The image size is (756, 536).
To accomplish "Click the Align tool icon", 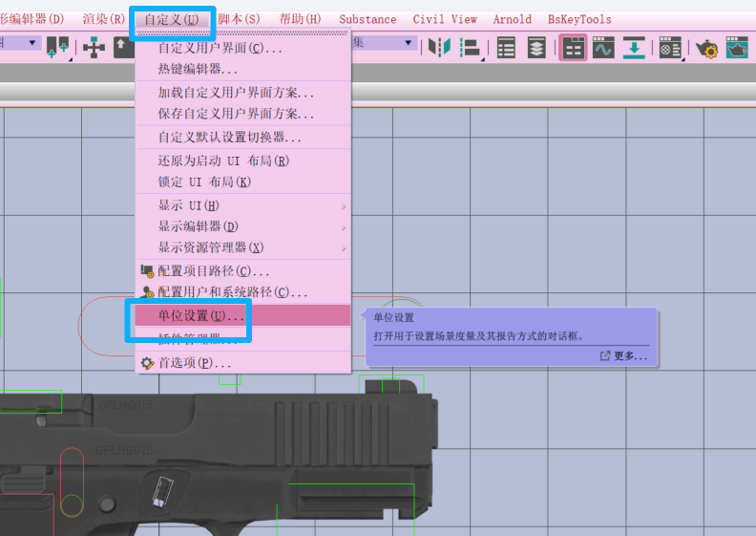I will pyautogui.click(x=470, y=48).
